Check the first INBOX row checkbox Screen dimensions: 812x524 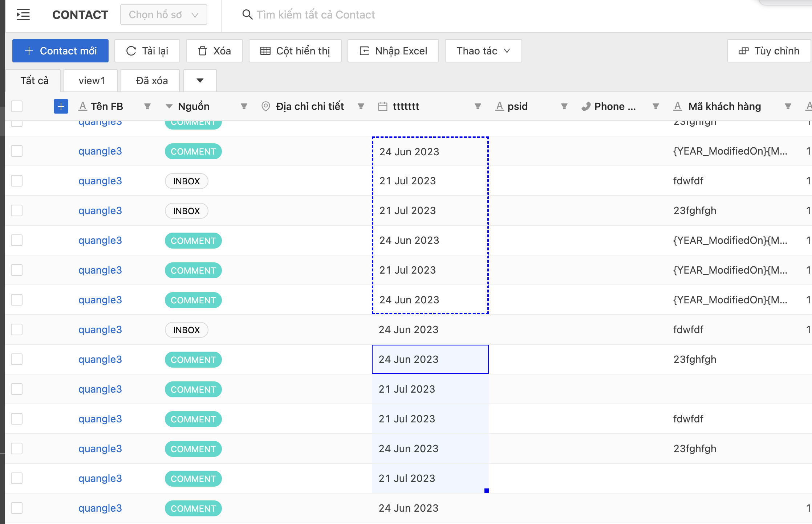[17, 181]
